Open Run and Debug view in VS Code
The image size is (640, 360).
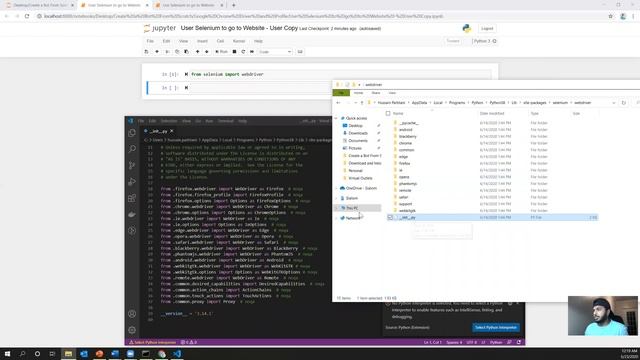132,182
